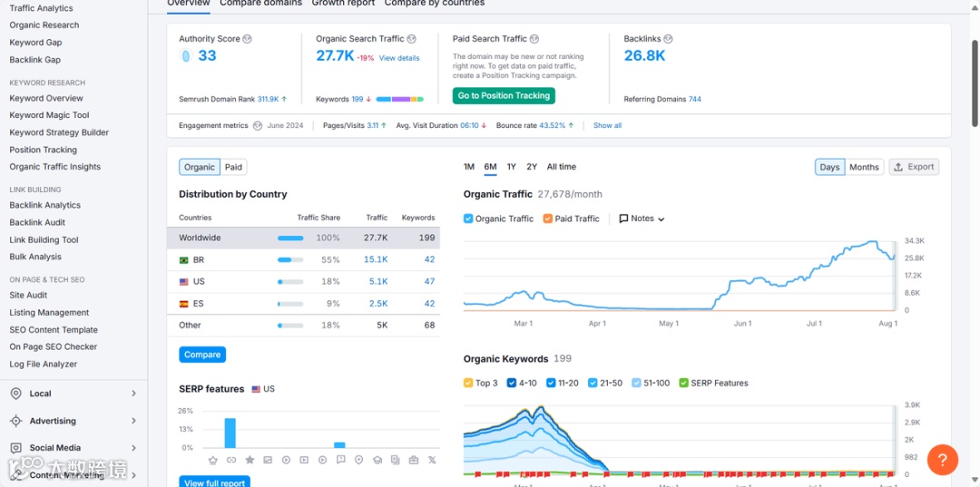Click the Advertising target icon in sidebar
The height and width of the screenshot is (487, 980).
pos(15,421)
